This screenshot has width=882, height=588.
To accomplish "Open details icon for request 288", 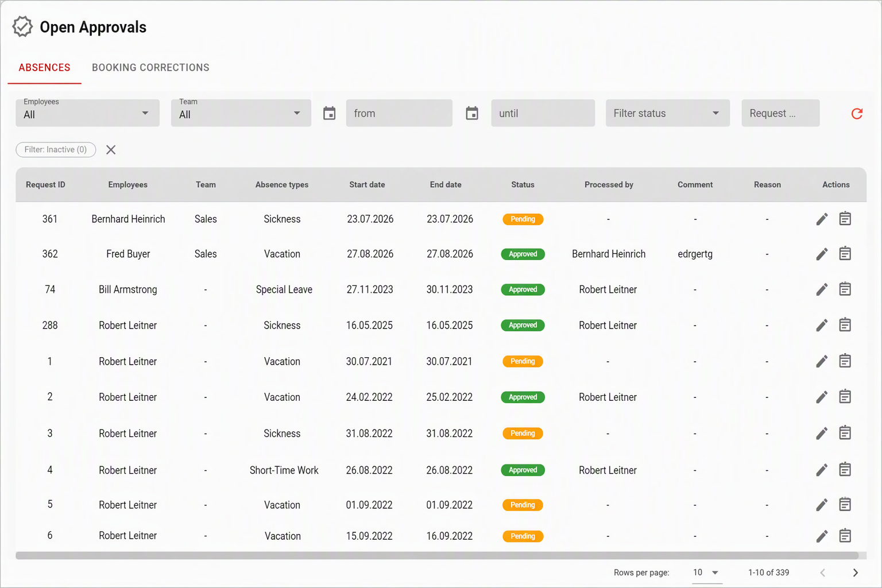I will click(x=845, y=325).
